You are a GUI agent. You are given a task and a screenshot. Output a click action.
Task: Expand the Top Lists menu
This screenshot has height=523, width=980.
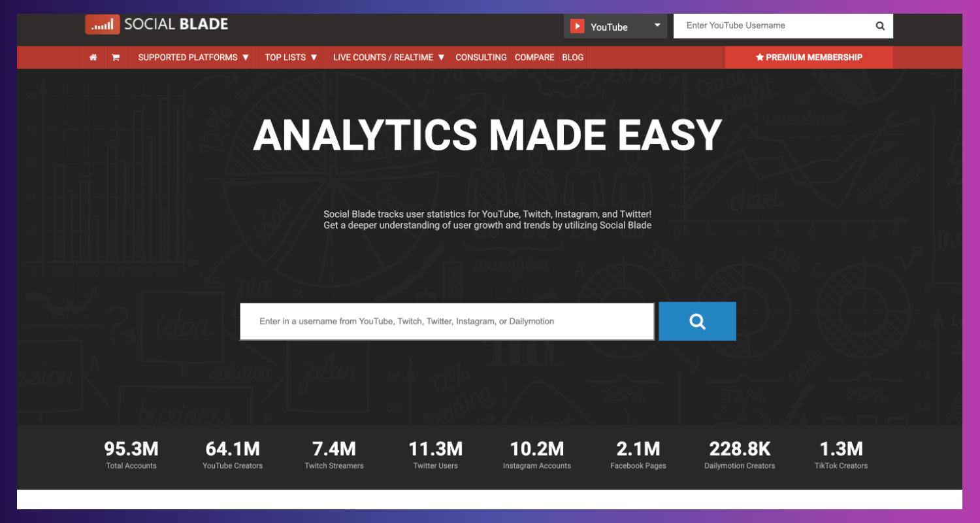point(291,58)
